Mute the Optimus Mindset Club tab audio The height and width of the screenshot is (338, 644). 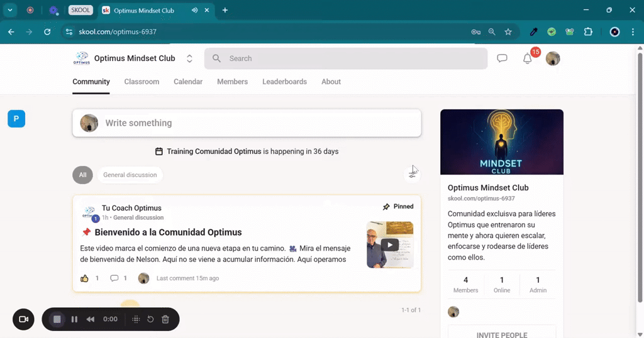click(x=194, y=10)
